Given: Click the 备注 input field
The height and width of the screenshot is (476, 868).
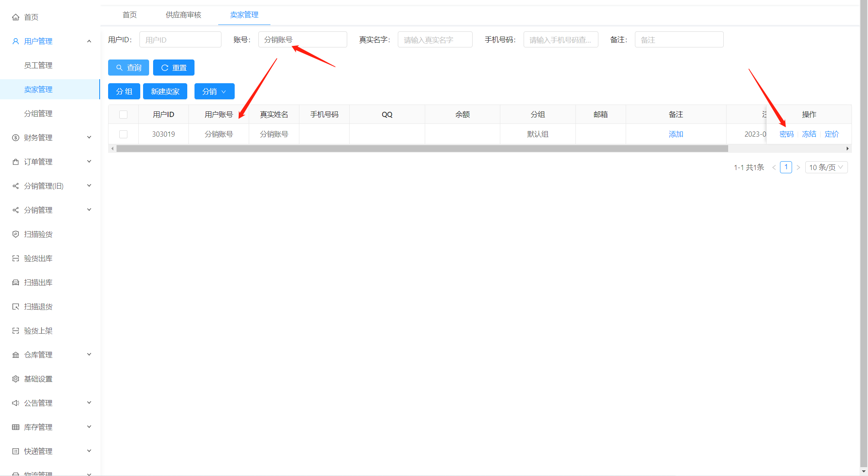Looking at the screenshot, I should (x=679, y=39).
